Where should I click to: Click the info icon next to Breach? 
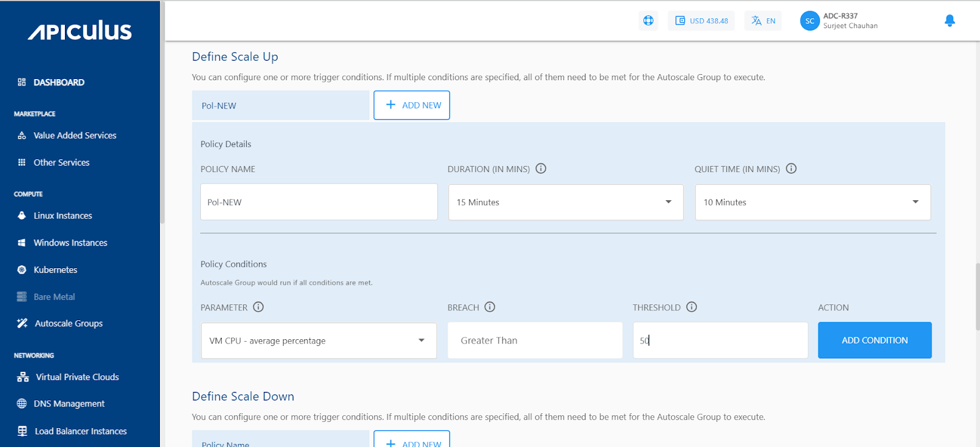click(x=490, y=307)
